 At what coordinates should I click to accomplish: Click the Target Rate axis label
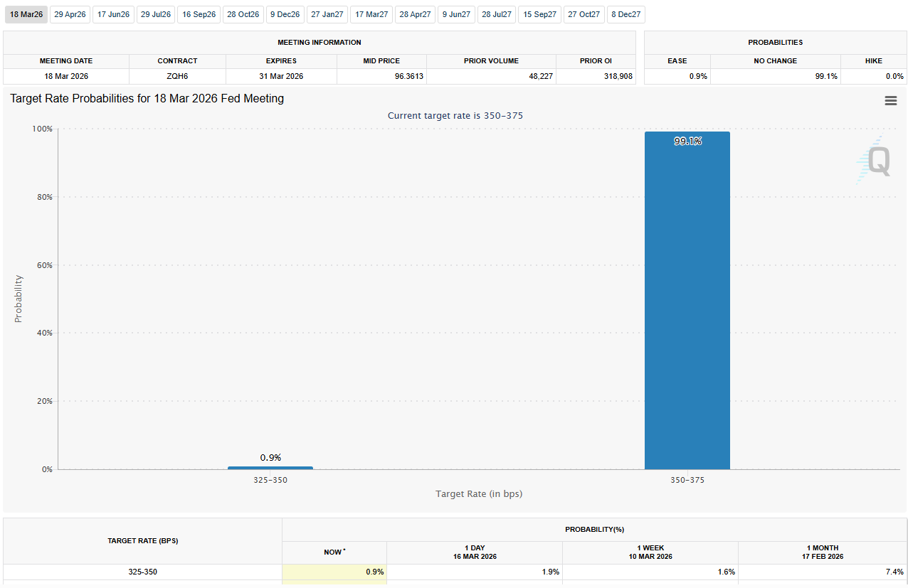[479, 493]
